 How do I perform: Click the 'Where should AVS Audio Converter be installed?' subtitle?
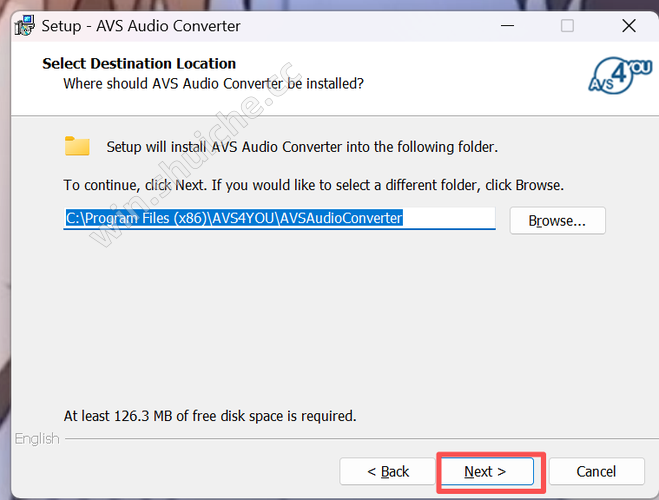[213, 83]
